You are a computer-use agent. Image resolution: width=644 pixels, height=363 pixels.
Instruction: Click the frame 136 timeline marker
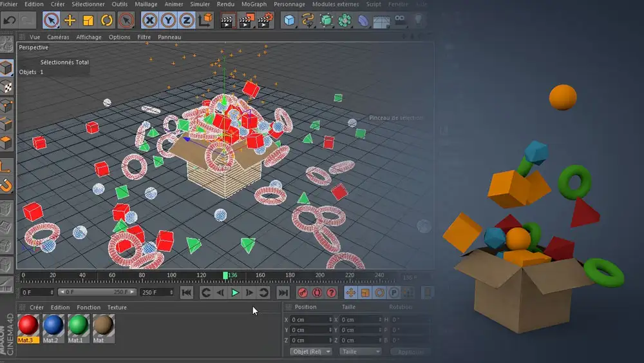pyautogui.click(x=225, y=275)
